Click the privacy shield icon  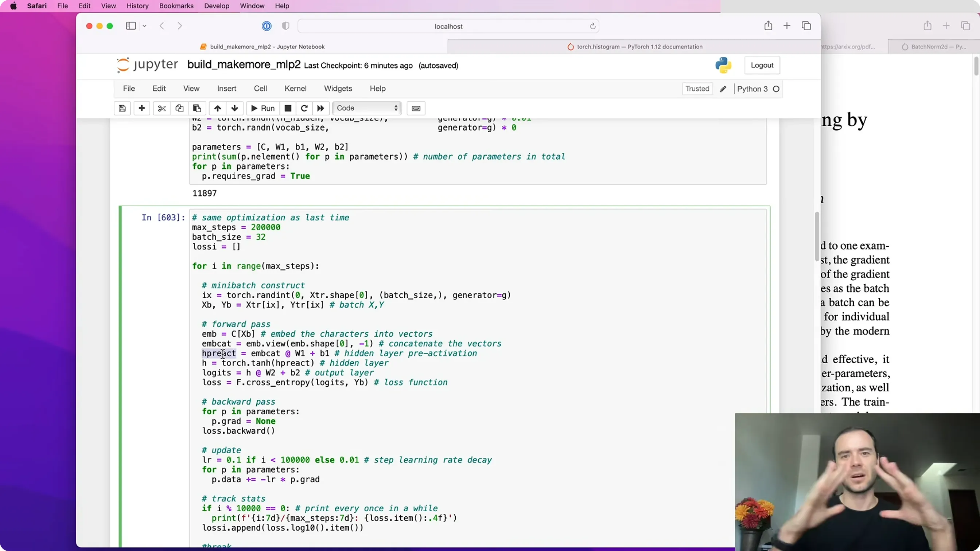[286, 26]
